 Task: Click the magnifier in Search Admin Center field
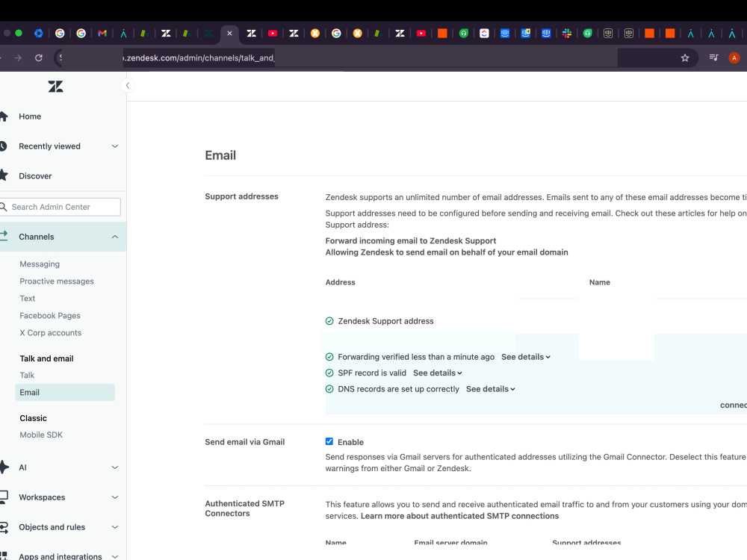click(4, 206)
